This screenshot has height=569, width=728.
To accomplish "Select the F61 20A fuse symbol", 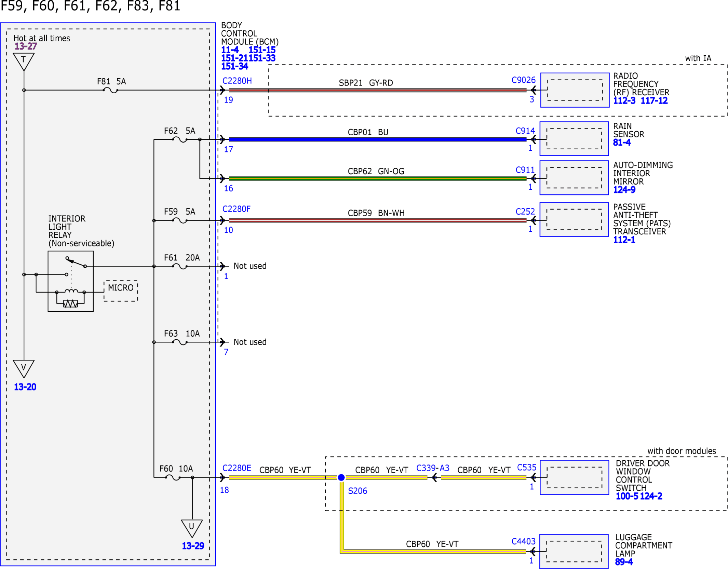I will pyautogui.click(x=180, y=266).
